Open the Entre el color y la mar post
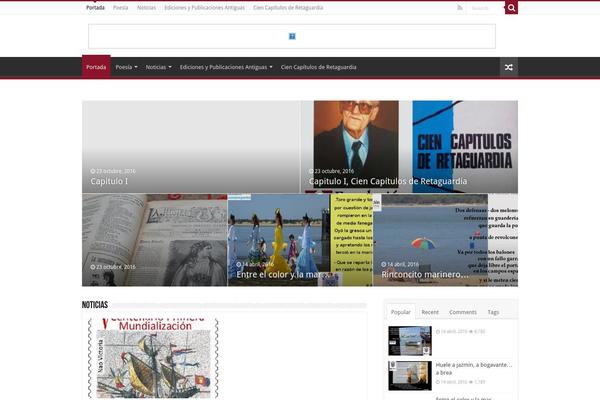 pos(300,240)
